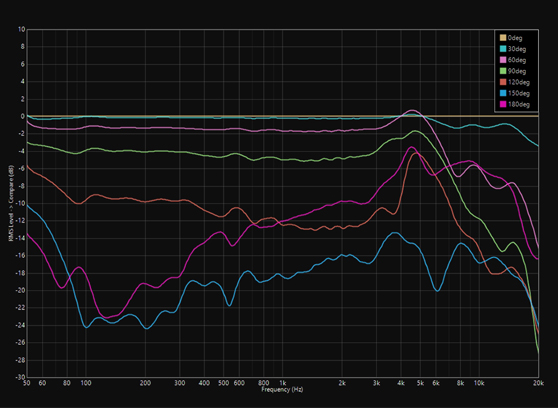Click the 1k frequency axis label

pyautogui.click(x=282, y=383)
